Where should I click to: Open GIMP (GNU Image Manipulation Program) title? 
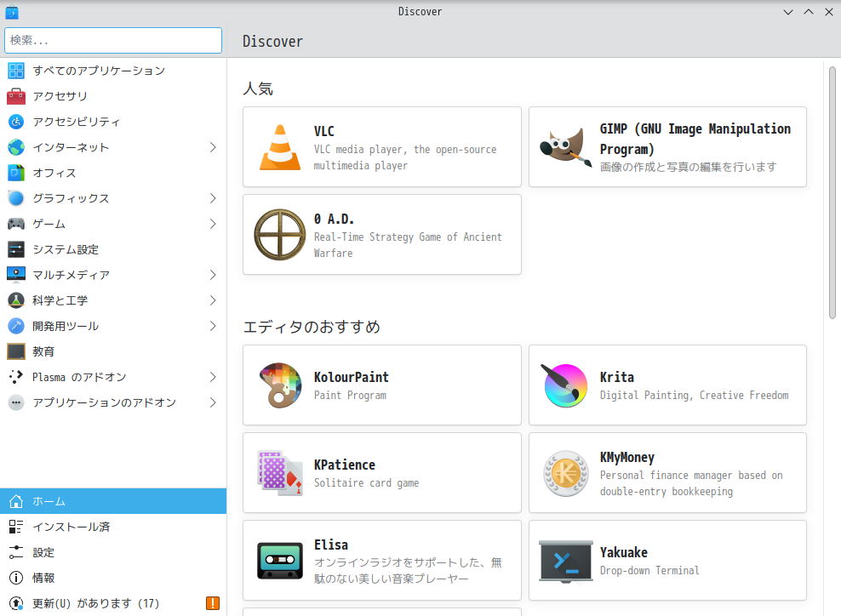point(695,139)
